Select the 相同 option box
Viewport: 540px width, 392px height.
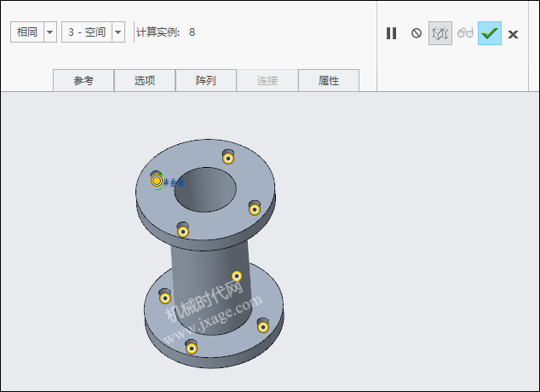point(27,32)
